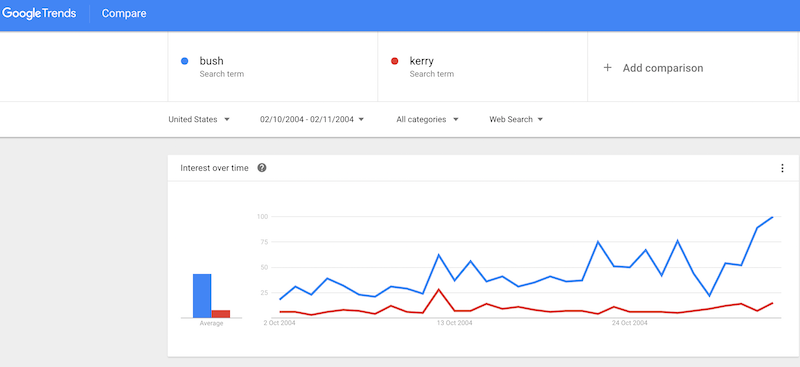Click the Interest over time heading
Viewport: 800px width, 367px height.
click(214, 168)
